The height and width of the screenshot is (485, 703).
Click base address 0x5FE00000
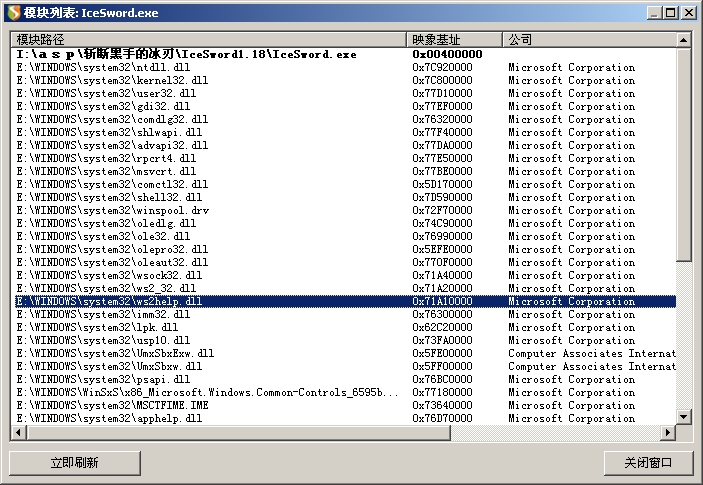tap(442, 353)
